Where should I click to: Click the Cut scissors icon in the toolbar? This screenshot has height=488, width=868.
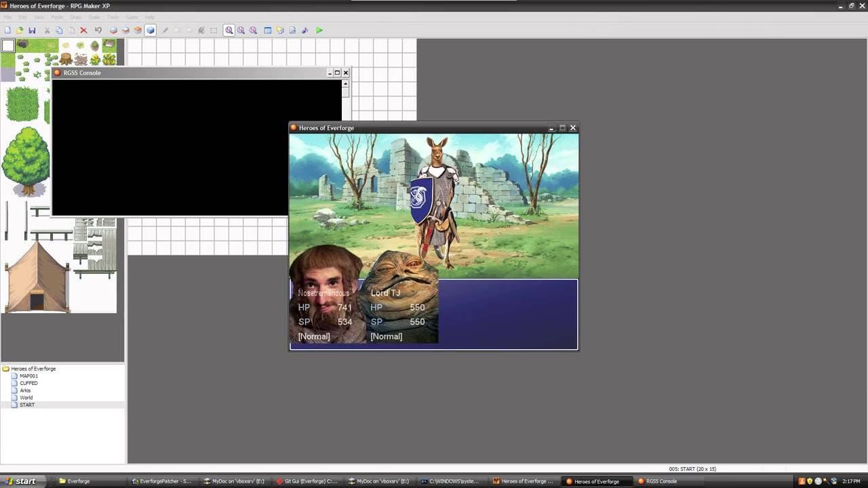pyautogui.click(x=47, y=30)
